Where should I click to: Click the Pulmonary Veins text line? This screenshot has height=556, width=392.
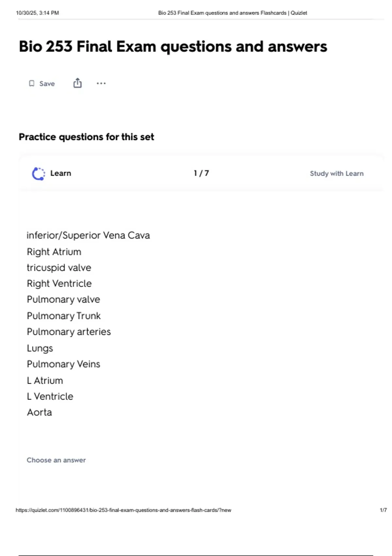(x=63, y=364)
